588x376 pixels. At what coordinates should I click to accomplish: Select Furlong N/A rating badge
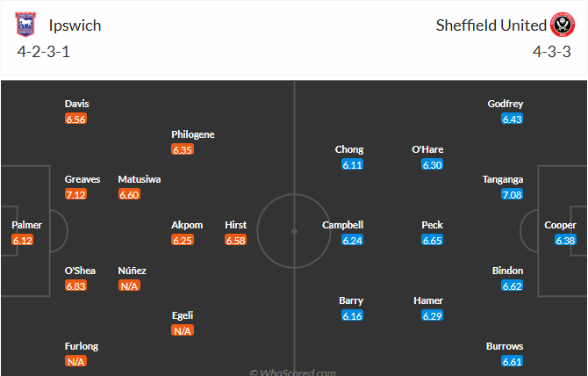[x=75, y=361]
